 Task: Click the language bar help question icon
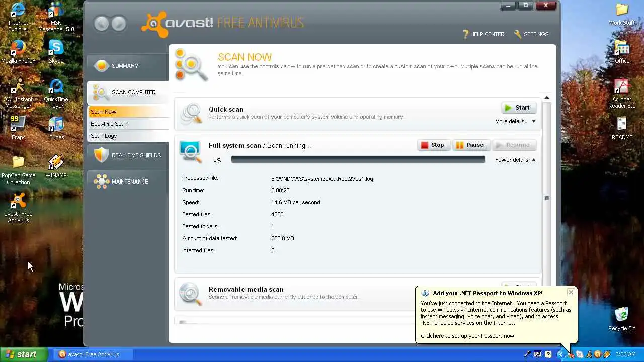(x=548, y=354)
